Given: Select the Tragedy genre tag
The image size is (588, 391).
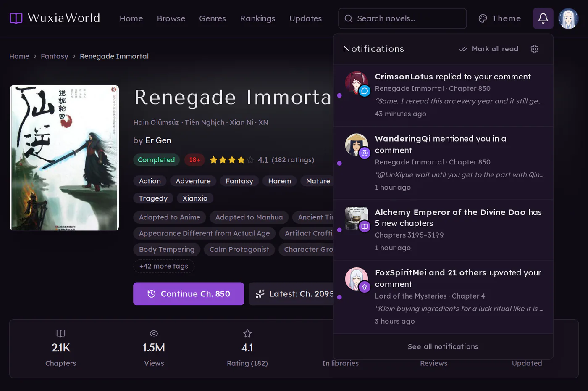Looking at the screenshot, I should click(x=153, y=198).
